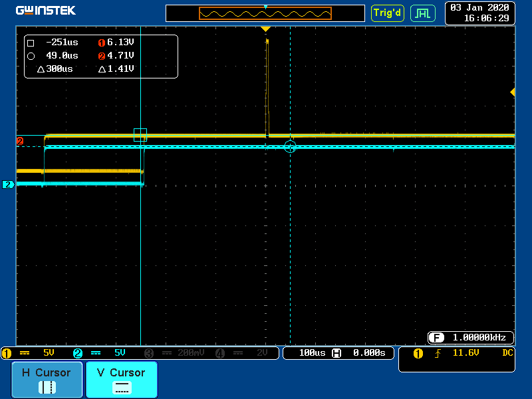Select the orange trigger position marker at top
The height and width of the screenshot is (399, 532).
pos(265,29)
